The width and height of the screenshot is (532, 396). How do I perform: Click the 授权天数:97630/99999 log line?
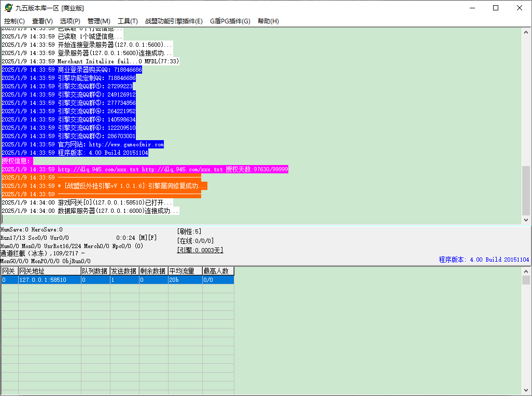point(145,169)
